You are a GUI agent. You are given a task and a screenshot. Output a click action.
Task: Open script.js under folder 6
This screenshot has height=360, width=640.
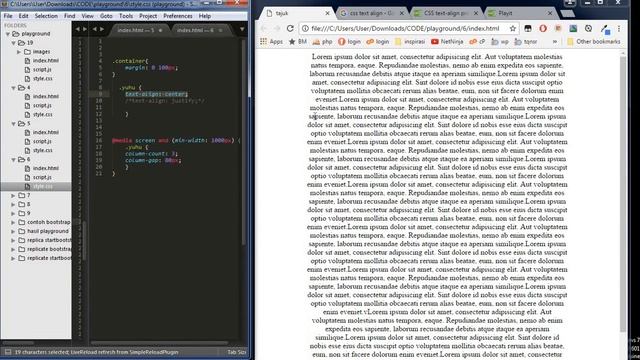click(42, 177)
